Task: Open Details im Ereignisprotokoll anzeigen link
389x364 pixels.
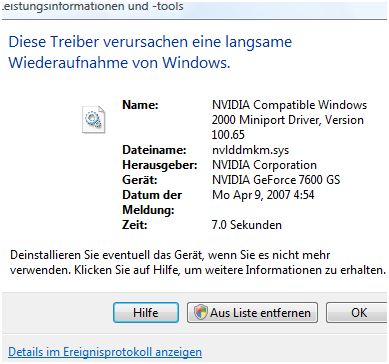Action: [x=105, y=352]
